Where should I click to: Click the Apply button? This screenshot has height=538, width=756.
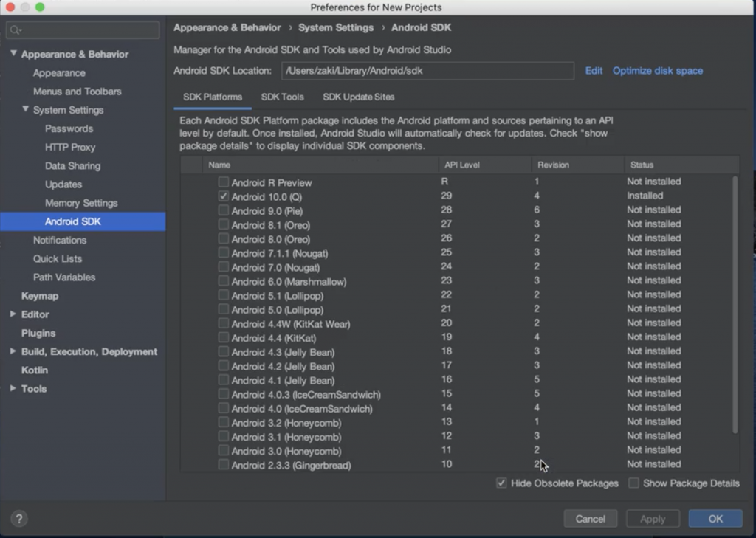tap(653, 519)
